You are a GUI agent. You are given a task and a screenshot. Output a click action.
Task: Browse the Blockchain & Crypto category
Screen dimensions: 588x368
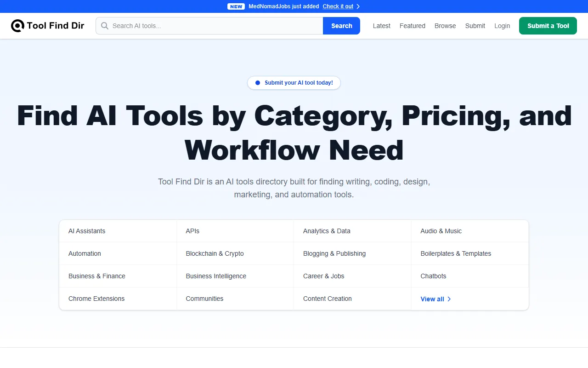pos(215,253)
